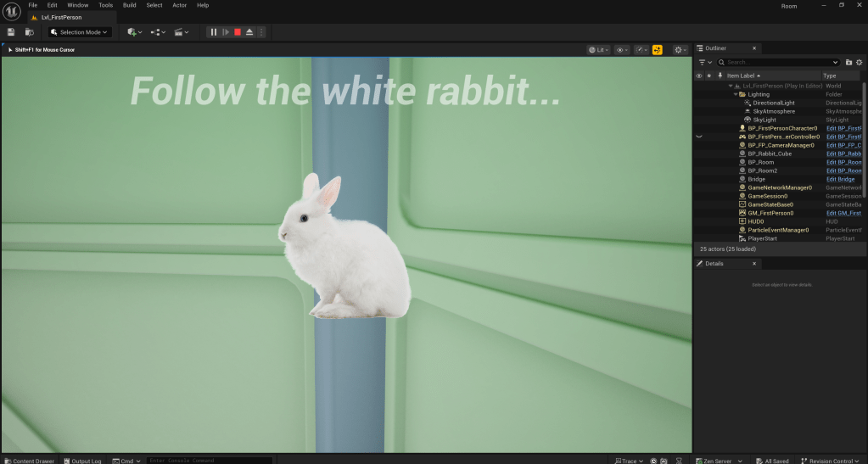
Task: Open the Actor menu
Action: (x=179, y=5)
